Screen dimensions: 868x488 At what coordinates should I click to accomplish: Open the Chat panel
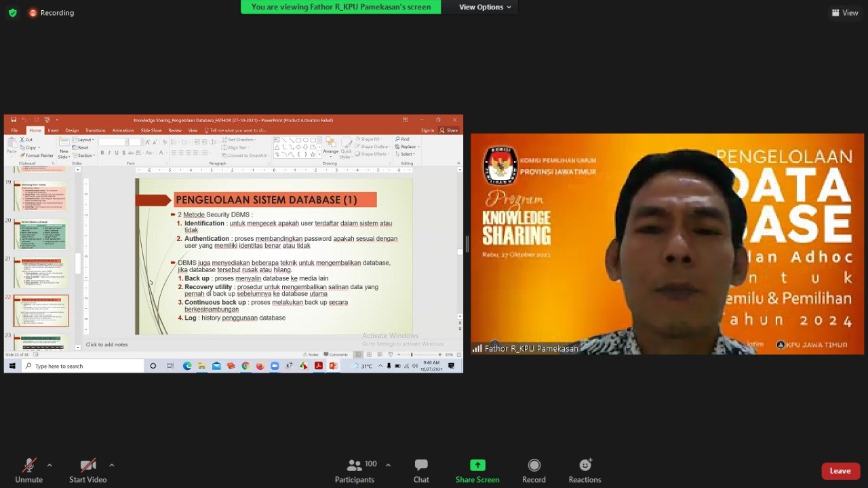click(x=421, y=470)
